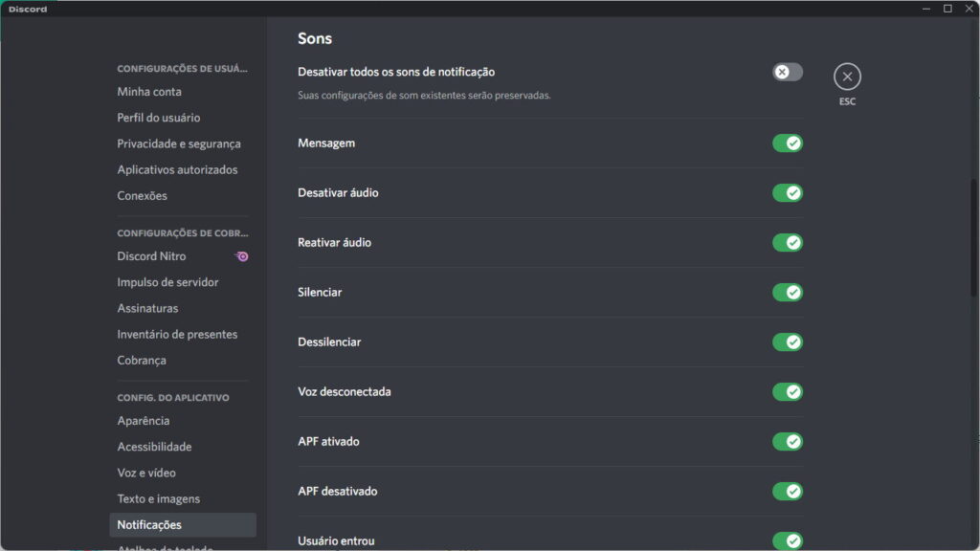Image resolution: width=980 pixels, height=551 pixels.
Task: Click the settings page vertical scrollbar
Action: (974, 239)
